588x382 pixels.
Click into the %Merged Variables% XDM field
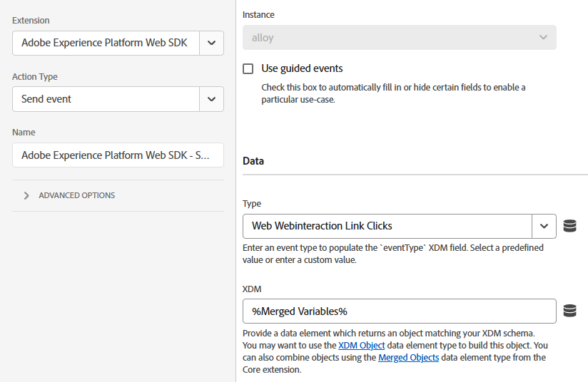400,311
